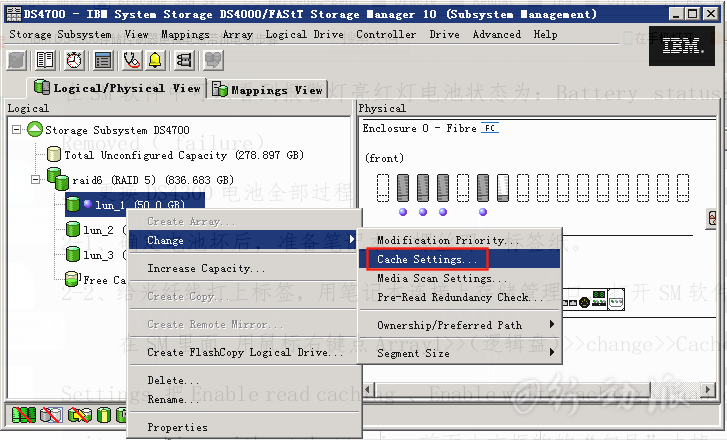Choose Pre-Read Redundancy Check... option

pyautogui.click(x=460, y=297)
